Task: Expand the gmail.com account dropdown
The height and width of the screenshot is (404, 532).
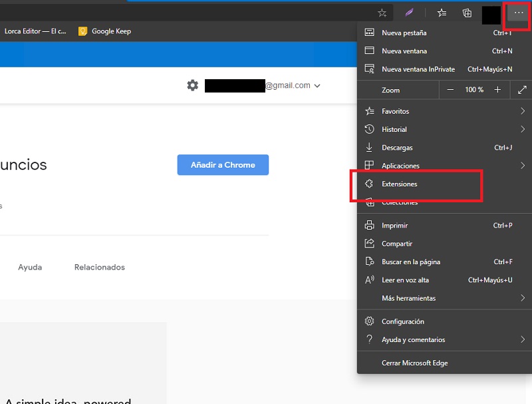Action: [317, 86]
